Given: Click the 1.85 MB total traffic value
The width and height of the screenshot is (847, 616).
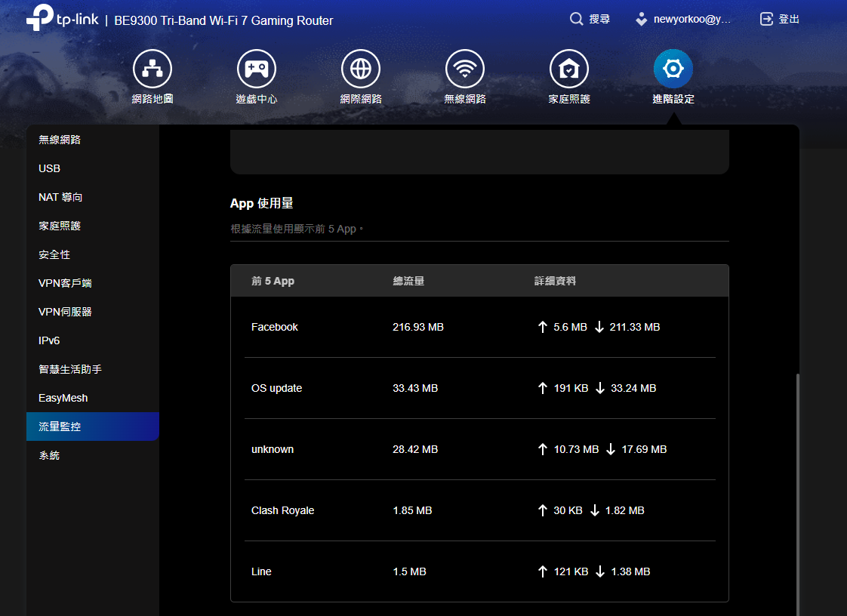Looking at the screenshot, I should coord(412,510).
